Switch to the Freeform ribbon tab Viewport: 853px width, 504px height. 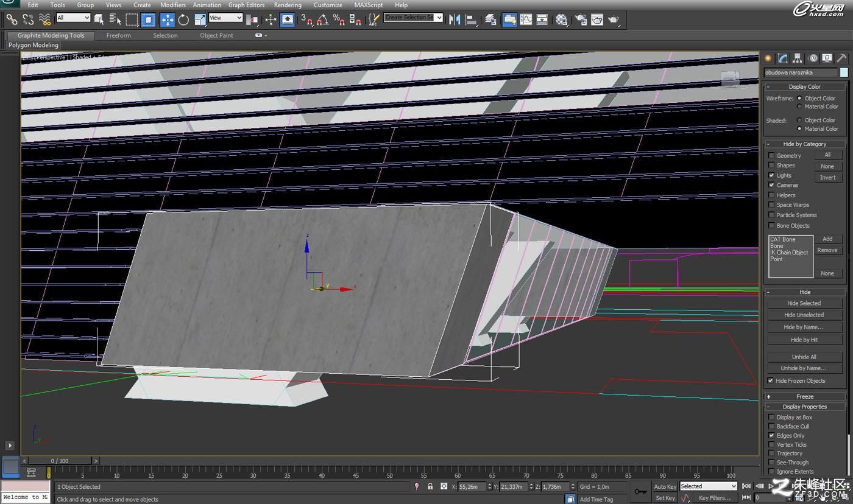coord(118,35)
